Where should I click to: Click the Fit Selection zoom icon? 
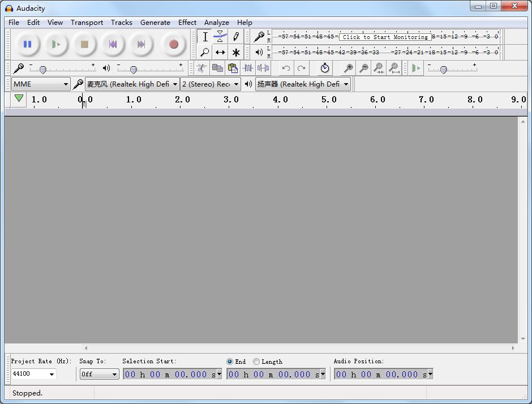[x=379, y=68]
